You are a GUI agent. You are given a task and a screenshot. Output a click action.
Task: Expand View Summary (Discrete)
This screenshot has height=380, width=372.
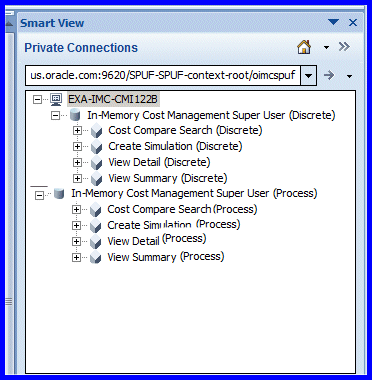77,179
